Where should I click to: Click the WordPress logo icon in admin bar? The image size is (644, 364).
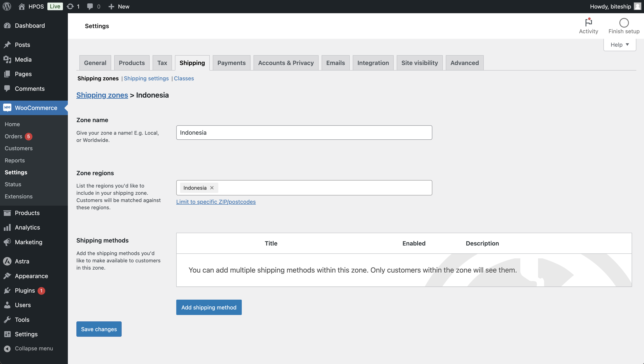click(7, 6)
